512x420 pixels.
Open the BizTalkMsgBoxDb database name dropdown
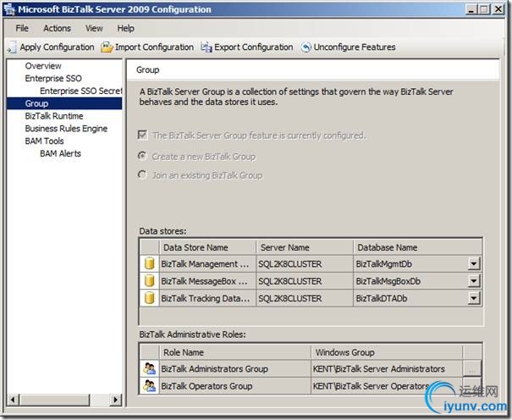coord(473,281)
